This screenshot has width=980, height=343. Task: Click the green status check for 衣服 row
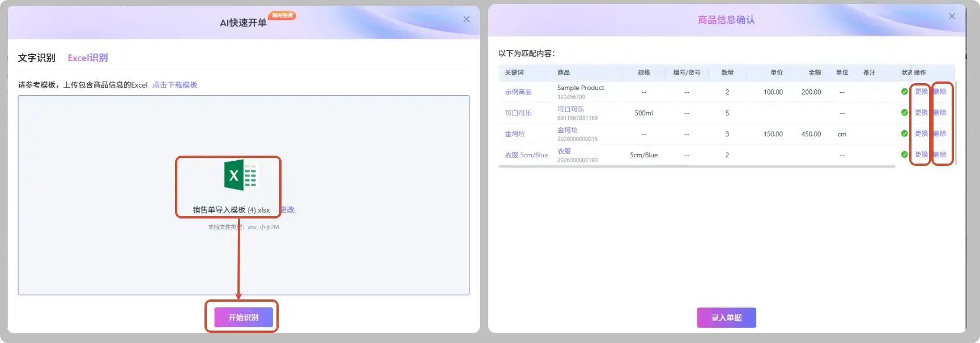point(904,155)
